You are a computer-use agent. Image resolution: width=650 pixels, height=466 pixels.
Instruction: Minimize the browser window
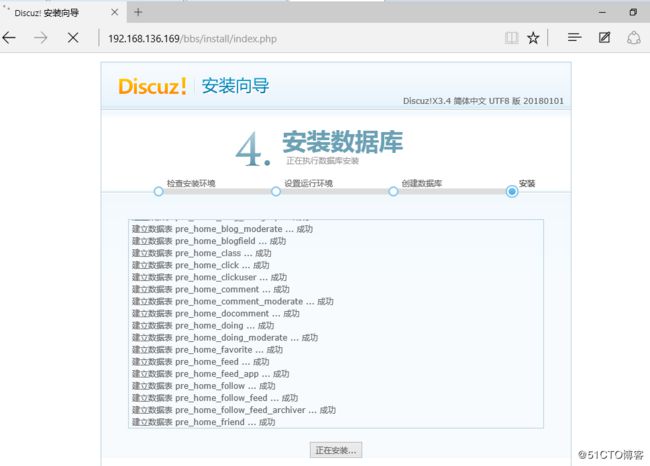(x=602, y=12)
